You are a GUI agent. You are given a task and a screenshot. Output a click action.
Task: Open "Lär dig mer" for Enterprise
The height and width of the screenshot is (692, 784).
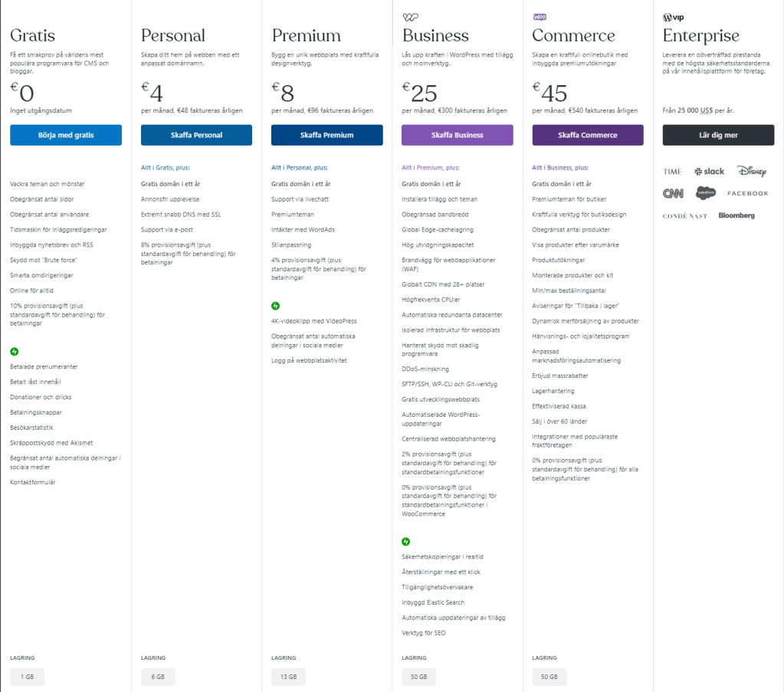(x=718, y=135)
